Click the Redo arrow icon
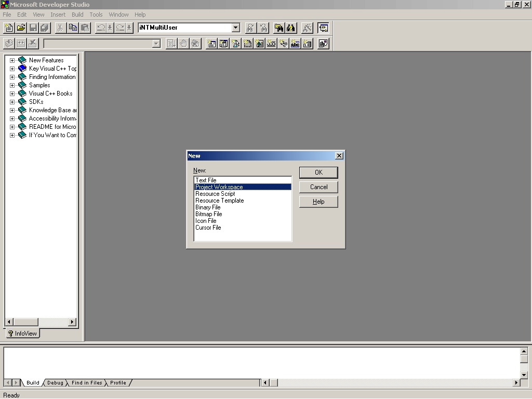This screenshot has width=532, height=399. pos(120,28)
